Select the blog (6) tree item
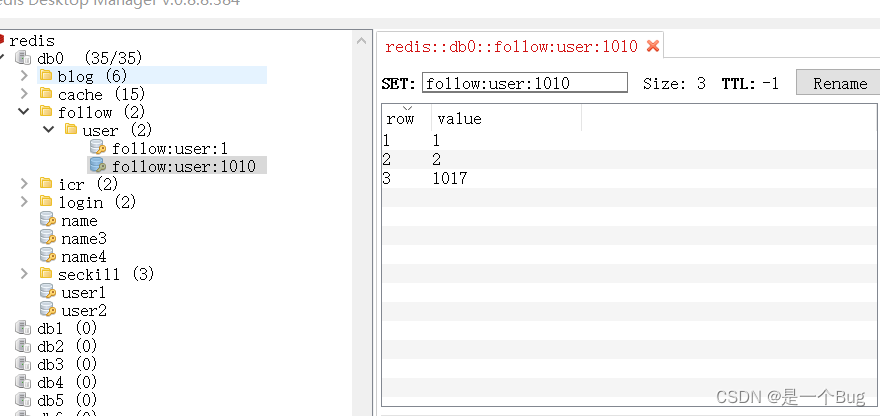 coord(93,76)
